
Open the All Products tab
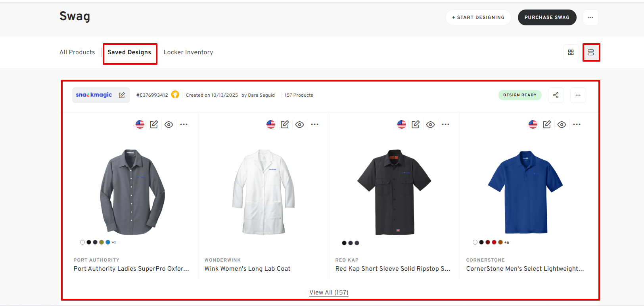[77, 52]
